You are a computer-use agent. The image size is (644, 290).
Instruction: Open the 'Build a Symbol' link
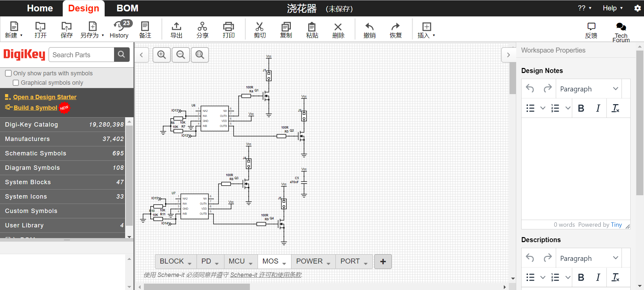click(x=35, y=107)
